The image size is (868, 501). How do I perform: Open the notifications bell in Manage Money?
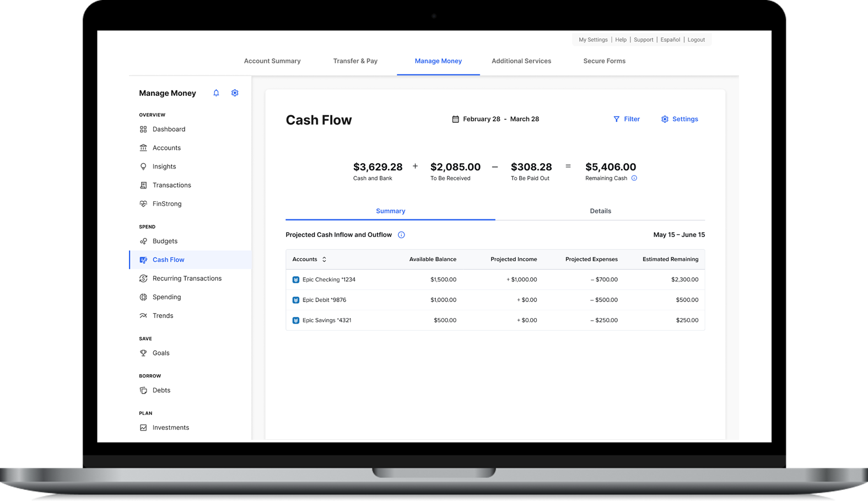coord(216,93)
